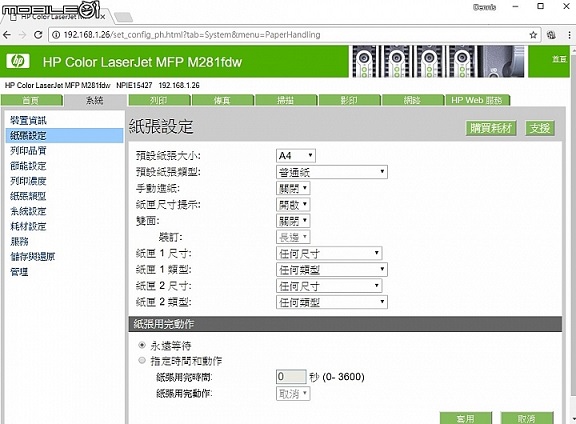Open the 紙匣 1 尺寸 dropdown
The image size is (576, 424).
point(329,253)
